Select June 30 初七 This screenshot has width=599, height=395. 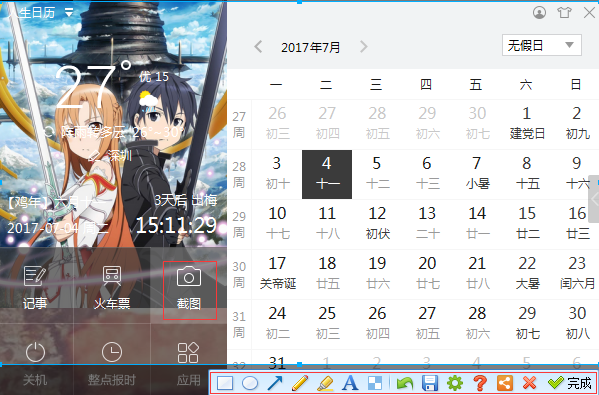[x=477, y=124]
